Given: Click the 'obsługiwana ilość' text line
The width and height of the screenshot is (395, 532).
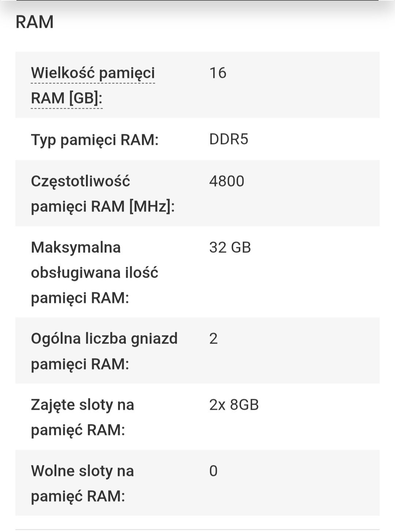Looking at the screenshot, I should click(94, 273).
